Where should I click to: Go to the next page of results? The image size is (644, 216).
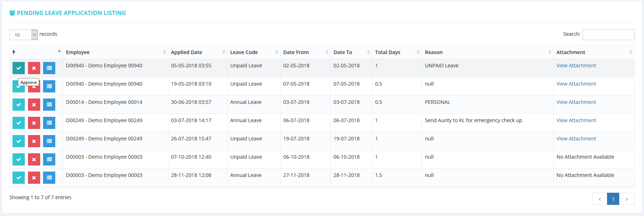click(627, 199)
